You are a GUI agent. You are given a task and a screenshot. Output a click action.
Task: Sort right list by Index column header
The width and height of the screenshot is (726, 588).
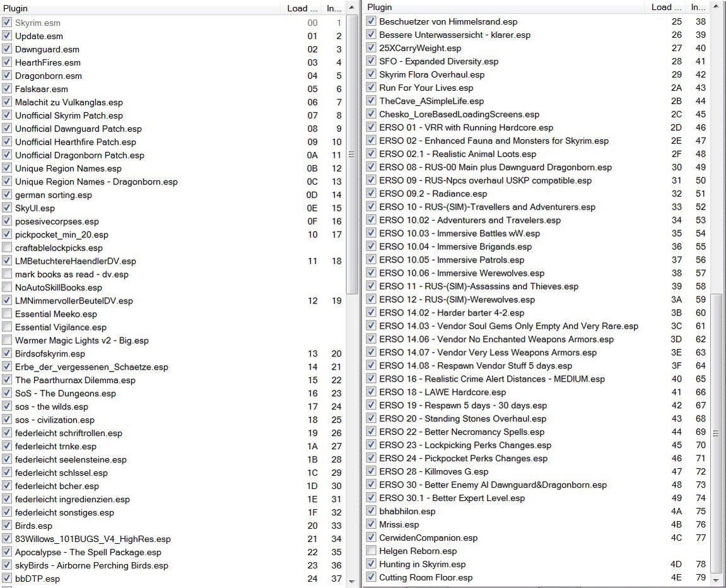click(698, 7)
